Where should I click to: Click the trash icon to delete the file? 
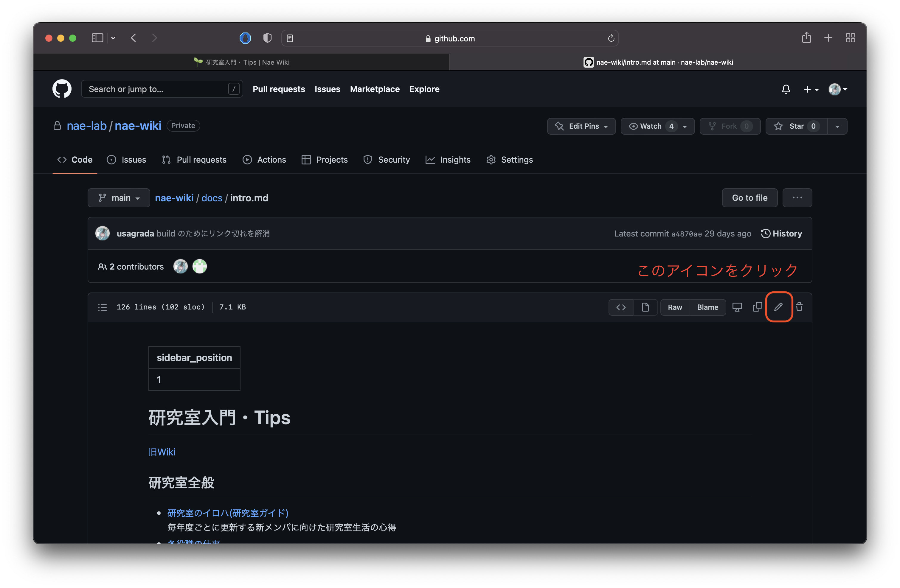click(799, 307)
